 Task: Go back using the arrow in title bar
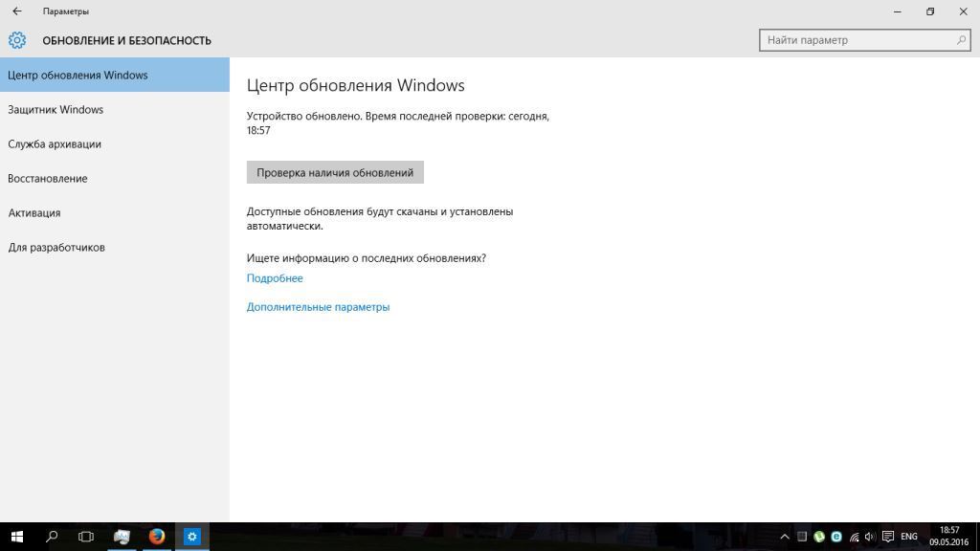click(17, 11)
